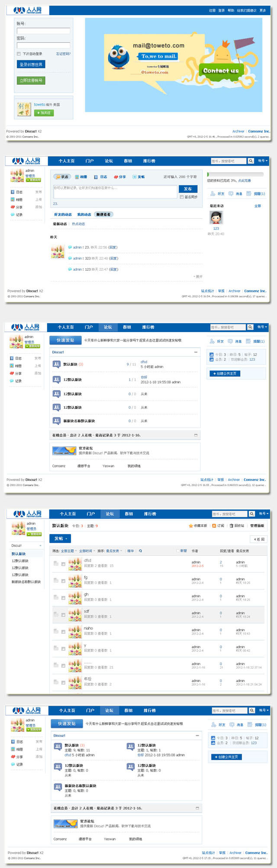Click the folder icon of the dfsd thread
277x868 pixels.
point(56,564)
